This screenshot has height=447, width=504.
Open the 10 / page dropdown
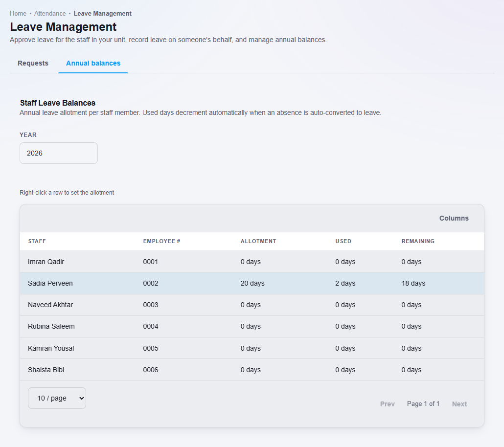coord(57,398)
